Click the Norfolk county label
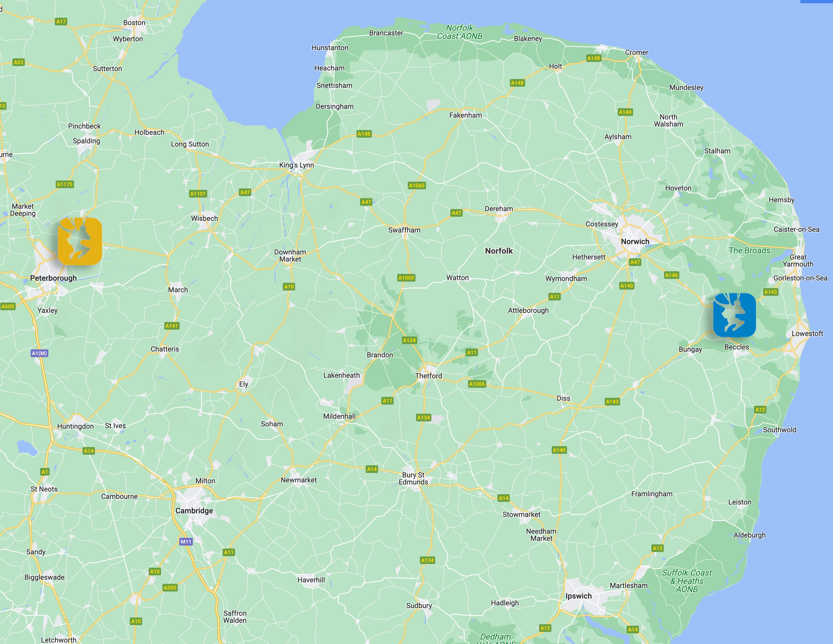 499,251
